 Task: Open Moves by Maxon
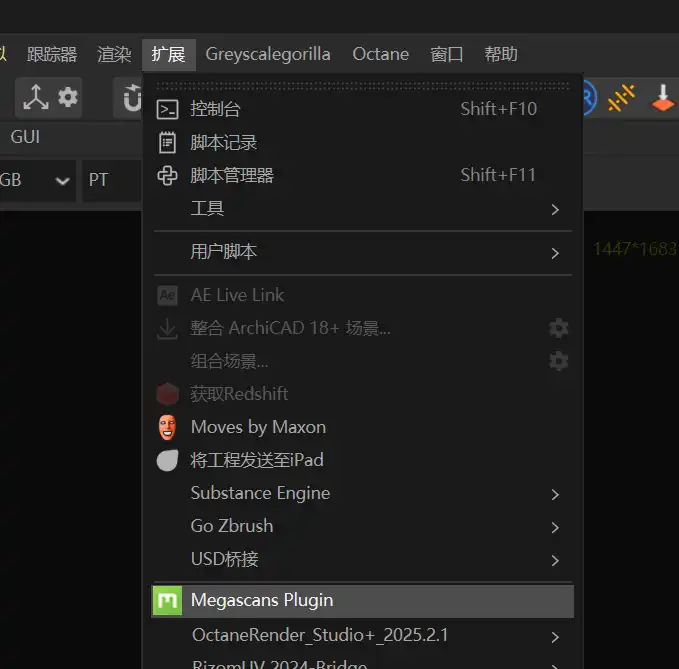pos(258,427)
